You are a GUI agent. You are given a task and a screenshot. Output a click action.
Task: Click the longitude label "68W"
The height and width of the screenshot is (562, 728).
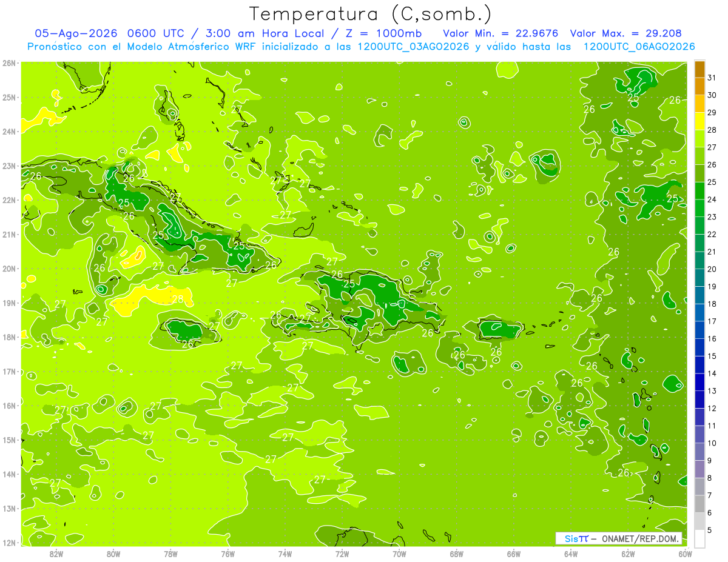point(457,554)
